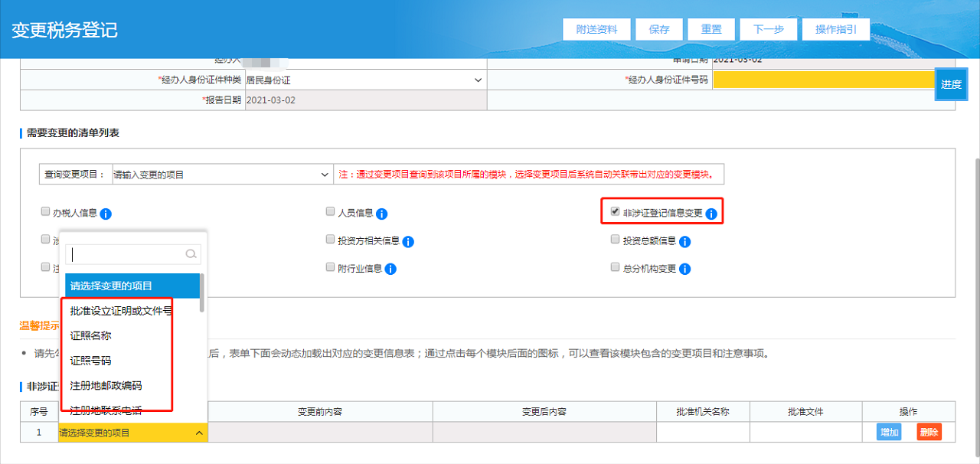Click info icon beside 投资方相关信息
980x464 pixels.
click(408, 241)
